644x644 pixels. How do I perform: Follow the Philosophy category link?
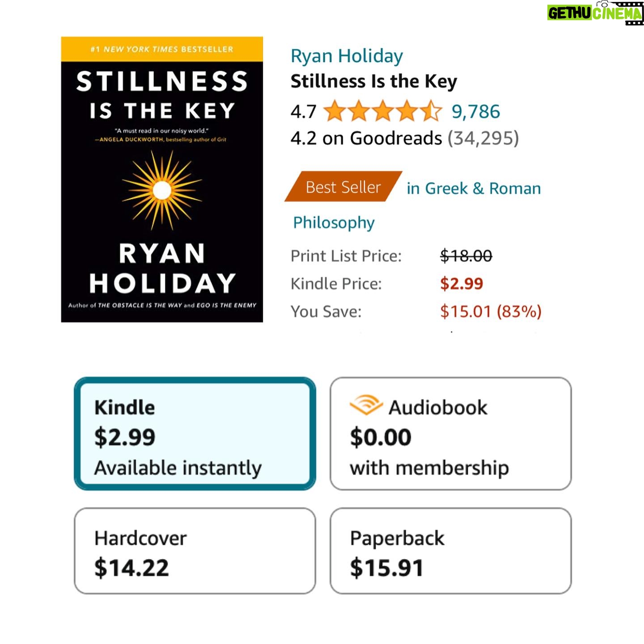[x=334, y=223]
